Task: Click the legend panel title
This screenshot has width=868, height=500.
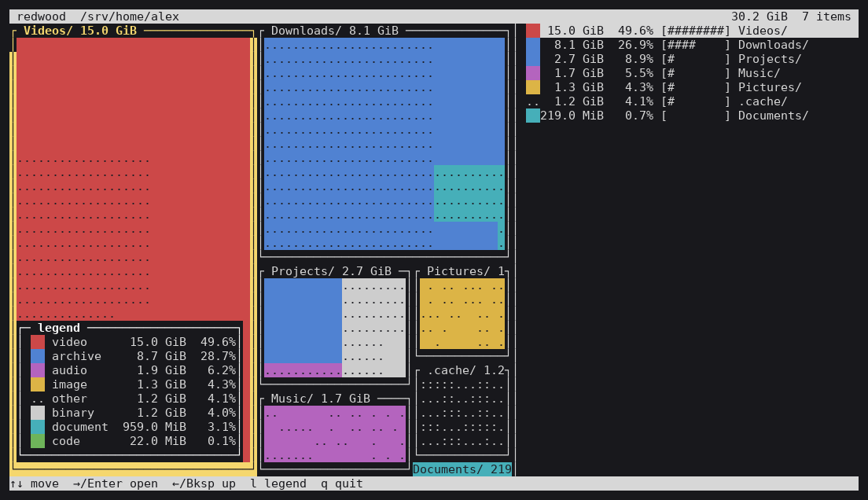Action: coord(59,328)
